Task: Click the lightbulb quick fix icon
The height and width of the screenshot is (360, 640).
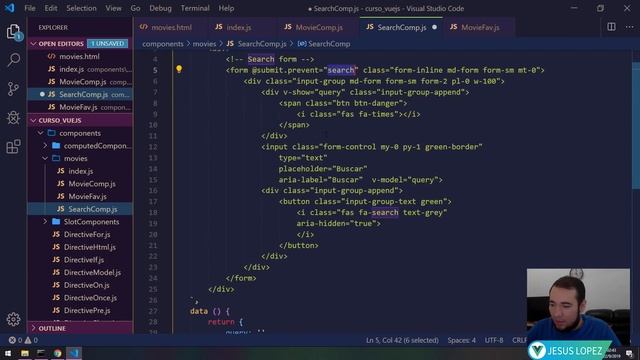Action: [x=179, y=69]
